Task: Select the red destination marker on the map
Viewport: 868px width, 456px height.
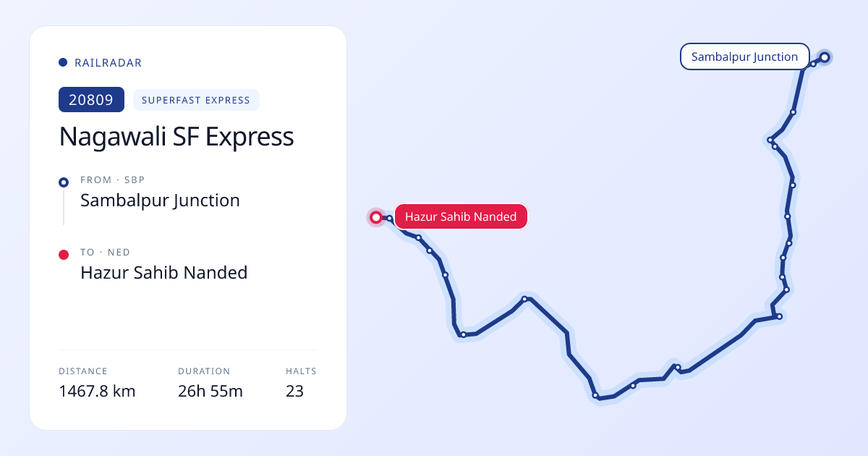Action: pos(376,217)
